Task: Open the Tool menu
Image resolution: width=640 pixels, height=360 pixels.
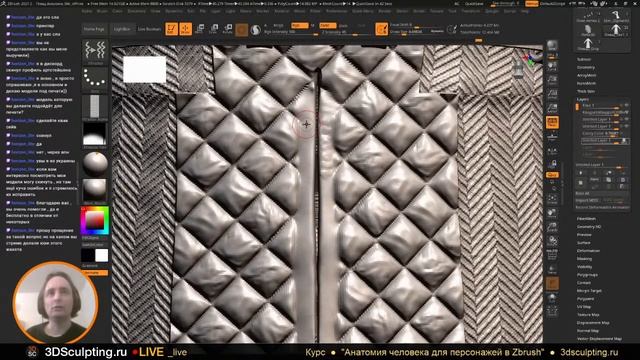Action: point(452,11)
